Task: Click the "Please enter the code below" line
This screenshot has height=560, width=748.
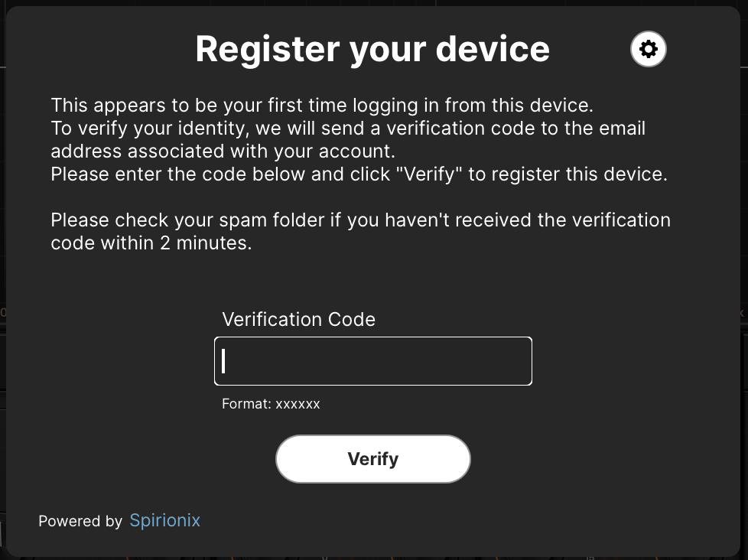Action: tap(359, 174)
